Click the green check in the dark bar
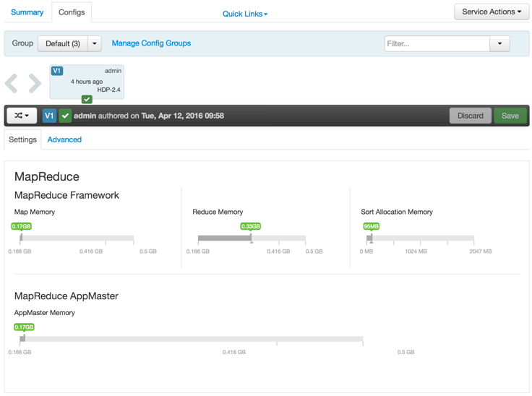The height and width of the screenshot is (396, 532). click(x=65, y=116)
